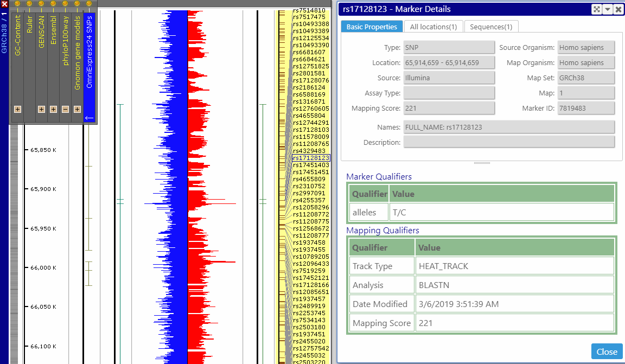Click the orange pin above OmniExpress24 SNPs track
This screenshot has width=625, height=364.
90,4
